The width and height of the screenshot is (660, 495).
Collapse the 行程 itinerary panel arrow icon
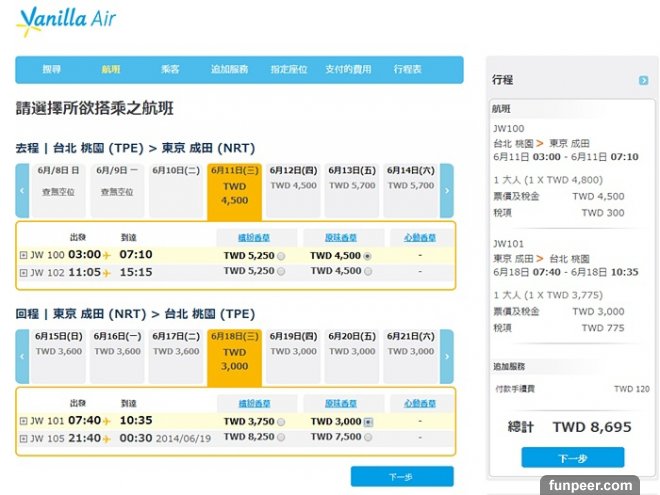[643, 80]
